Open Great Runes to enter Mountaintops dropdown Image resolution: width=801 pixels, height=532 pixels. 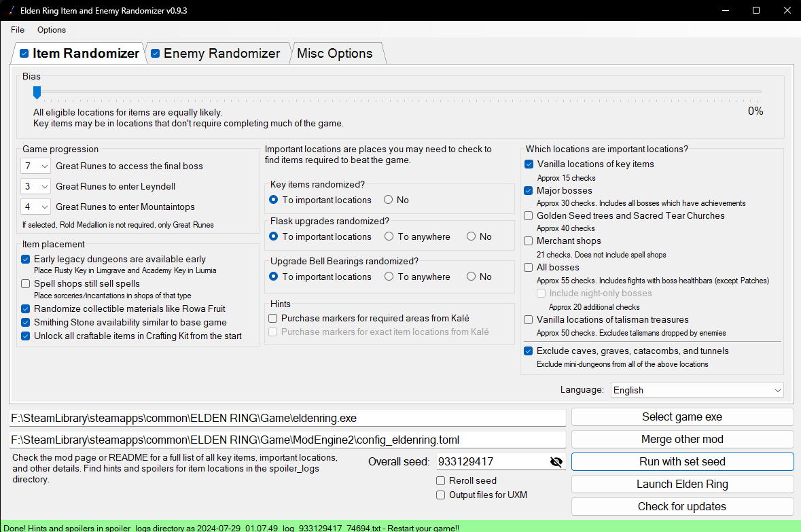point(35,207)
